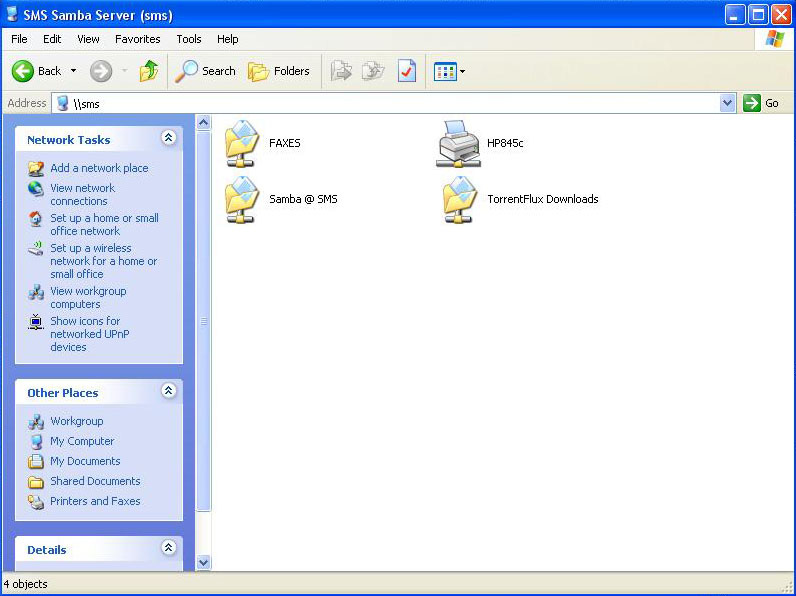Screen dimensions: 796x596
Task: Open the Favorites menu
Action: [x=138, y=39]
